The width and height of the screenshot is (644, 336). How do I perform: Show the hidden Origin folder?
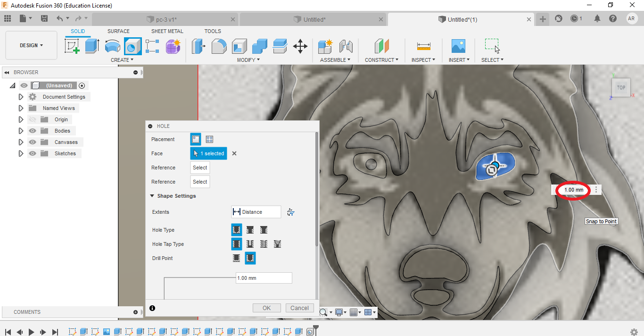pyautogui.click(x=33, y=119)
